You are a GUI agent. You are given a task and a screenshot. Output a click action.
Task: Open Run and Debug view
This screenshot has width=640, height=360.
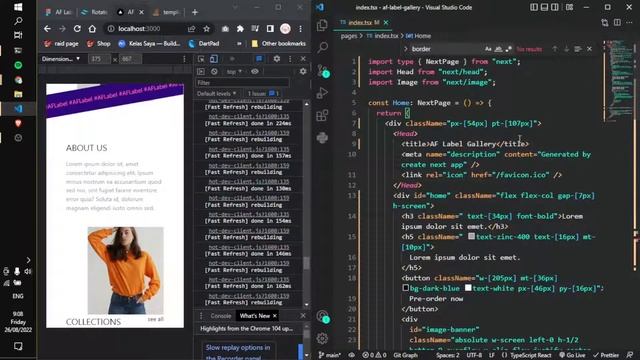pos(322,93)
